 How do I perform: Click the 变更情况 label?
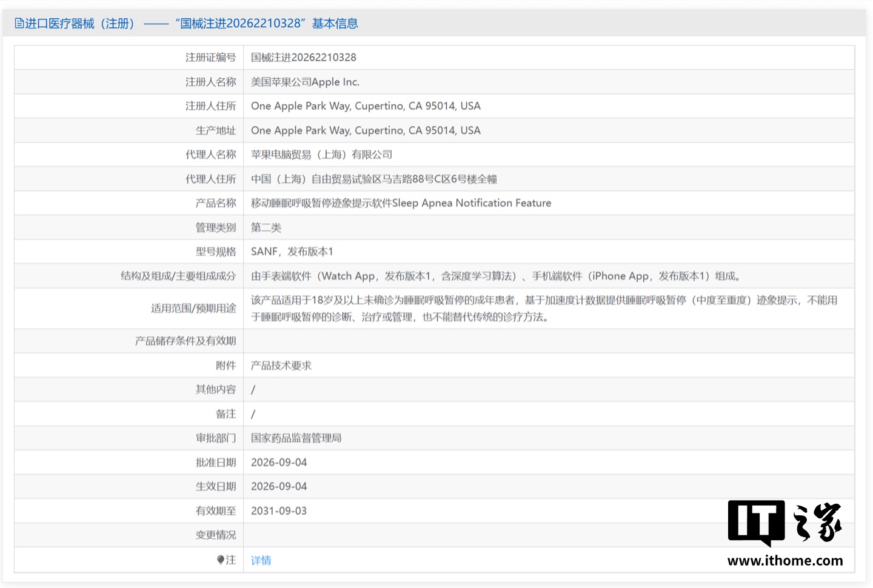(216, 535)
